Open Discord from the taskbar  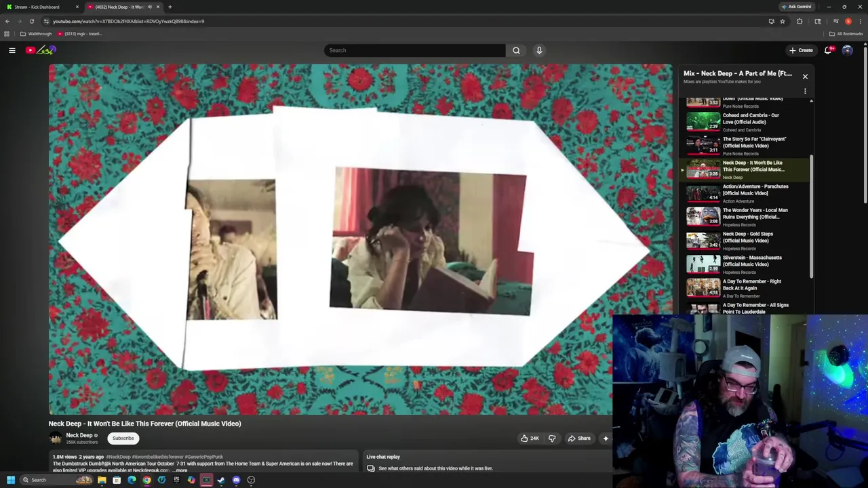[x=236, y=480]
